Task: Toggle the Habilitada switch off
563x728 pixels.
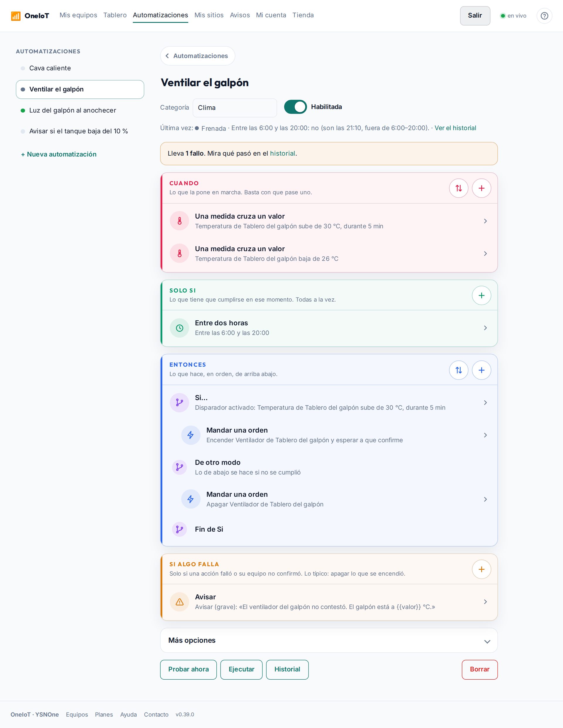Action: pos(295,107)
